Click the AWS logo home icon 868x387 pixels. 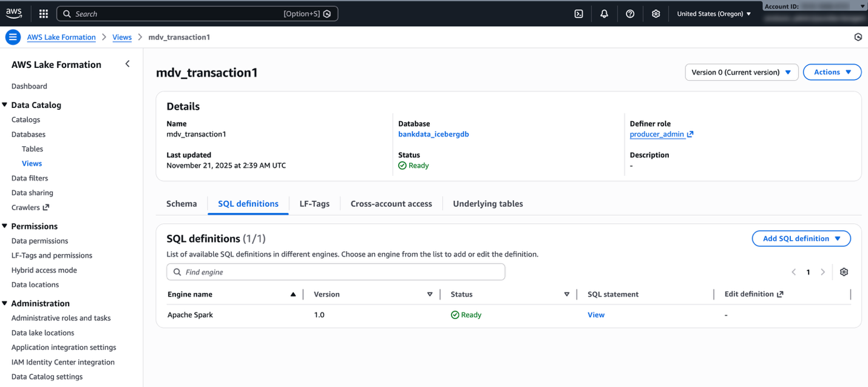pos(15,13)
